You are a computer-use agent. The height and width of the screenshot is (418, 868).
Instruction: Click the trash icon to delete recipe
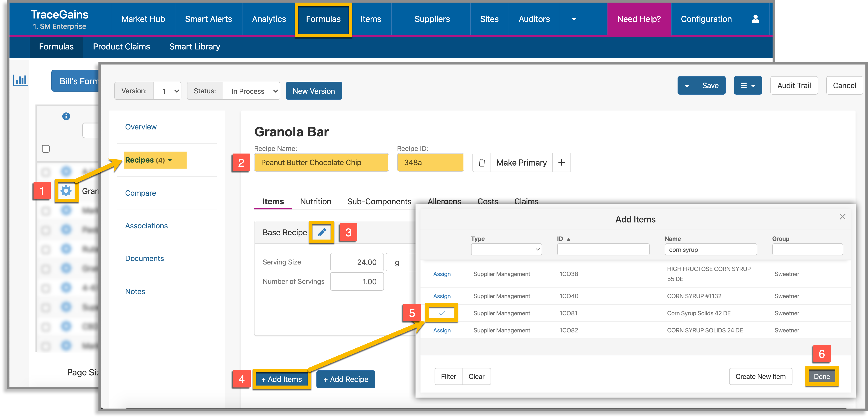click(x=482, y=163)
